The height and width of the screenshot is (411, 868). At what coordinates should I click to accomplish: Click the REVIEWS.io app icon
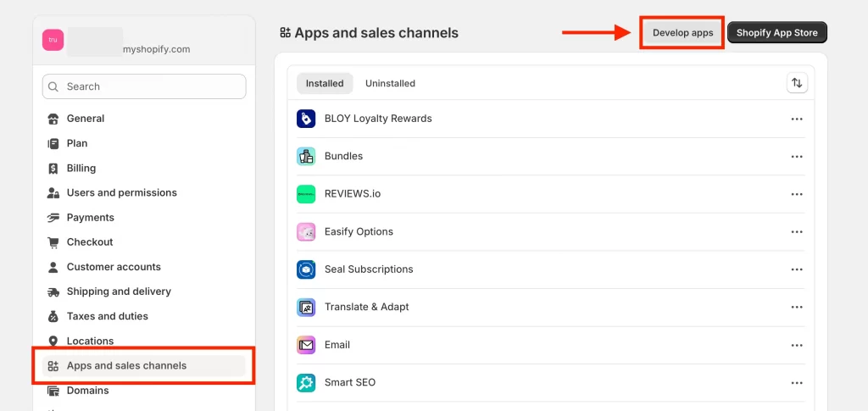pyautogui.click(x=306, y=194)
